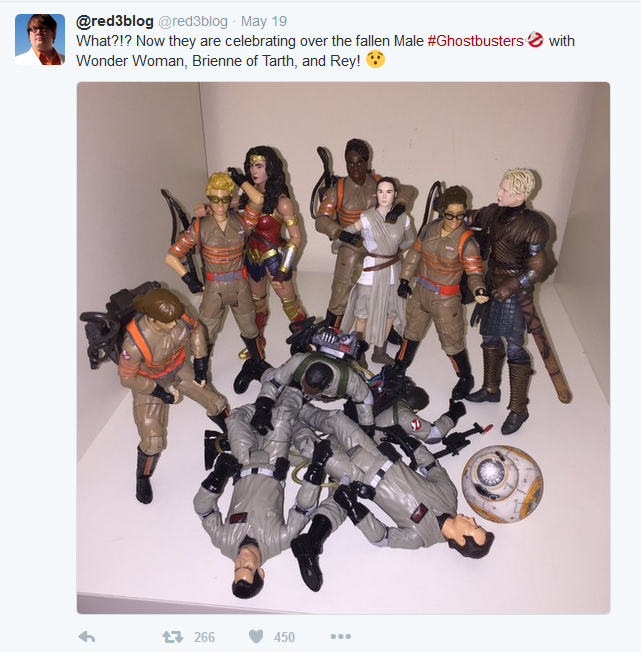Click the bold @red3blog display name
The width and height of the screenshot is (641, 652).
115,21
